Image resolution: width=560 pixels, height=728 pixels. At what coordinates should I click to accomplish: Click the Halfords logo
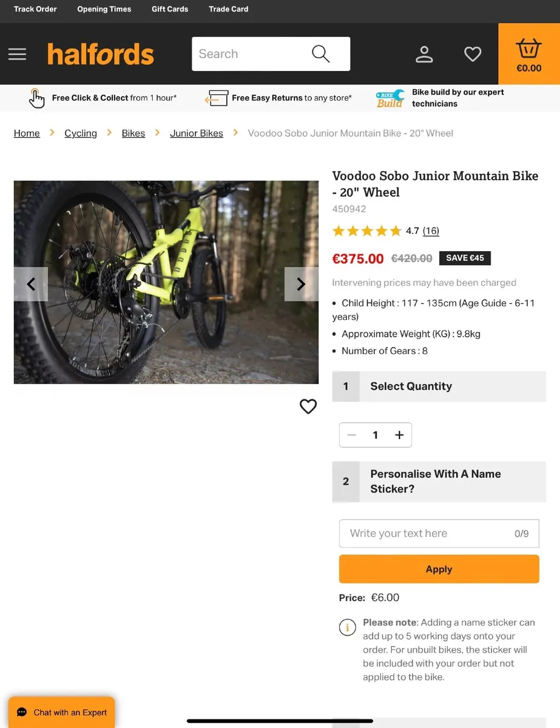point(101,54)
